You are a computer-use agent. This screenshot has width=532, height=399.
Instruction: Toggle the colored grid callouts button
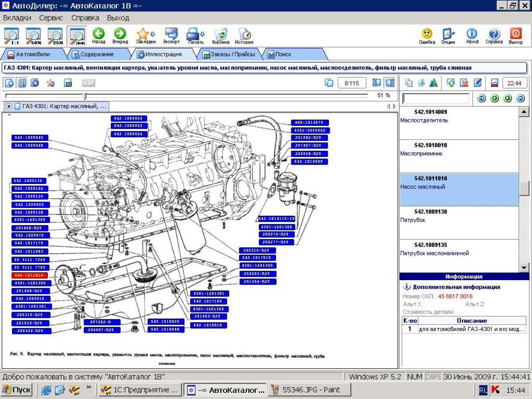(x=22, y=82)
